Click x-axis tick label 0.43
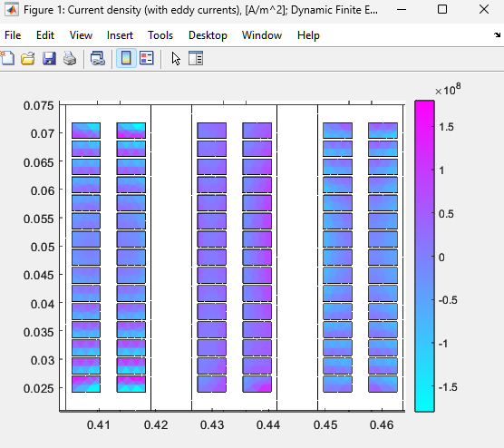Screen dimensions: 504x448 212,425
